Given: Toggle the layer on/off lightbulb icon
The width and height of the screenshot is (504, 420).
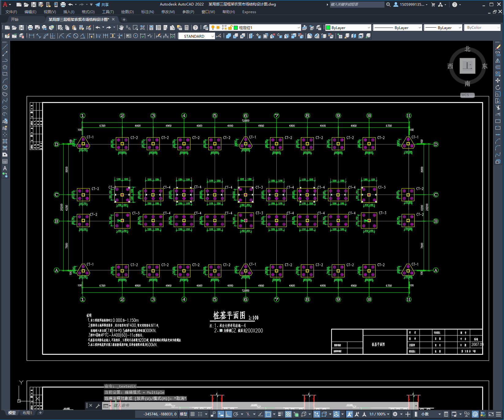Looking at the screenshot, I should coord(213,28).
